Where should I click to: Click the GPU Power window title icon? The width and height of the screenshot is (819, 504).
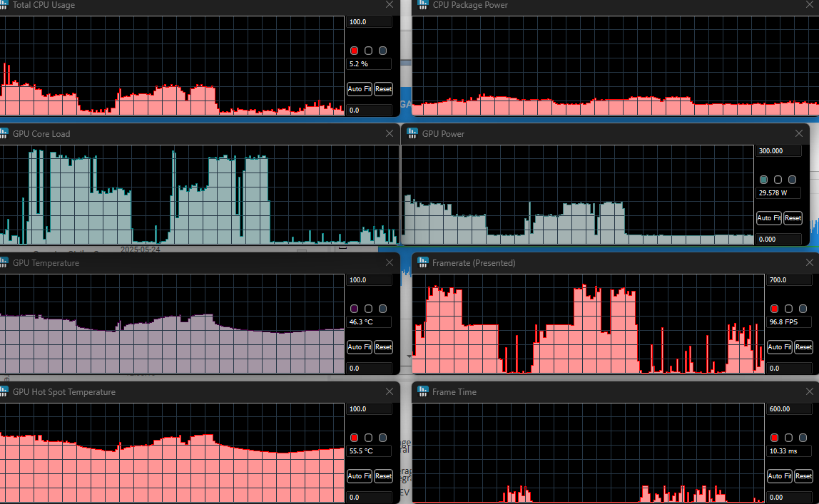pyautogui.click(x=412, y=133)
